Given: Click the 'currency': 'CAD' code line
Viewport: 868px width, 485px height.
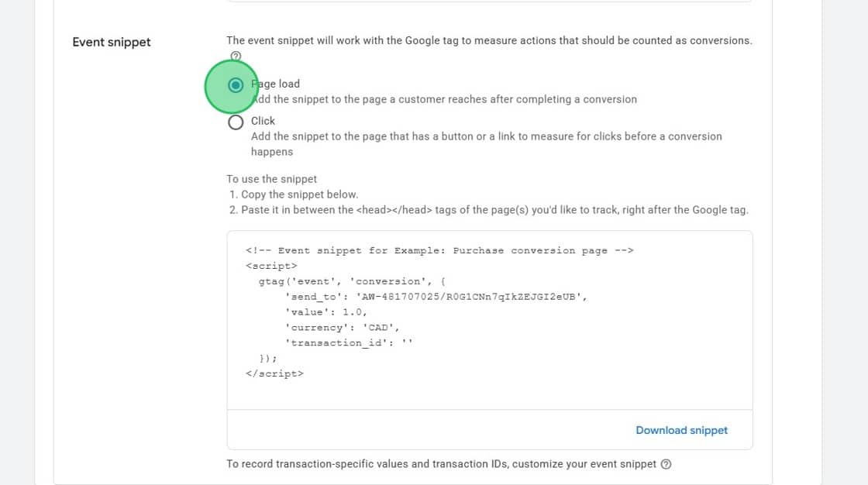Looking at the screenshot, I should click(x=342, y=328).
